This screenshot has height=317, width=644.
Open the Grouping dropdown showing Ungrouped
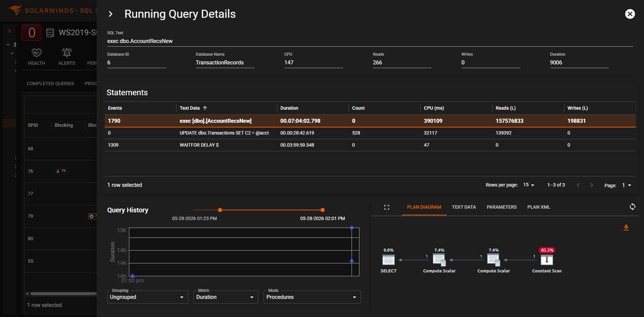click(148, 297)
